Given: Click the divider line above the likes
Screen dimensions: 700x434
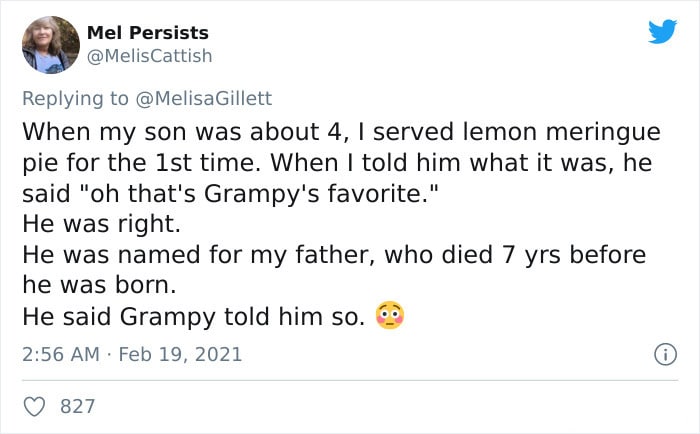Looking at the screenshot, I should (350, 380).
